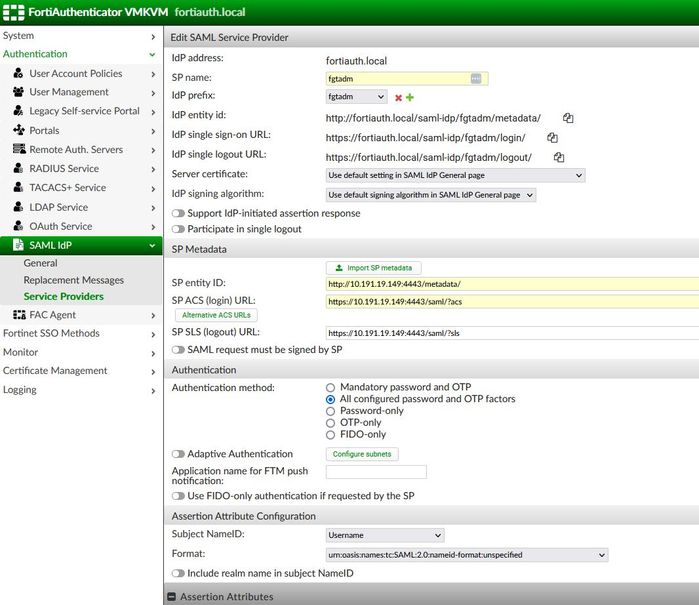This screenshot has width=699, height=605.
Task: Click the User Account Policies icon
Action: [18, 73]
